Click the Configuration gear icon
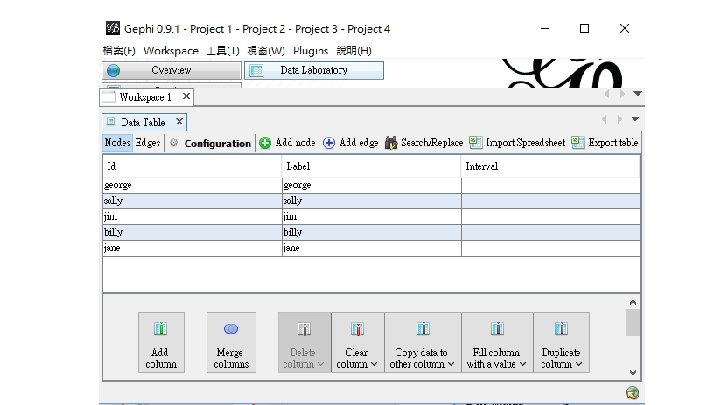 click(174, 143)
